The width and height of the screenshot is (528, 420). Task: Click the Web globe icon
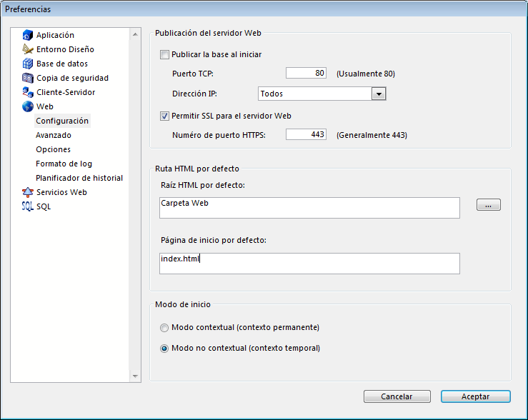(28, 106)
